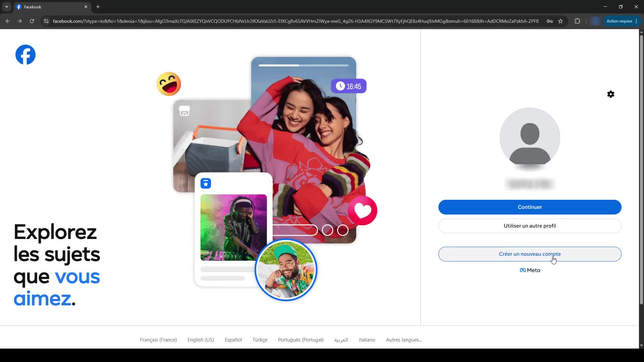Image resolution: width=644 pixels, height=362 pixels.
Task: Click the Meta logo below the buttons
Action: click(x=530, y=270)
